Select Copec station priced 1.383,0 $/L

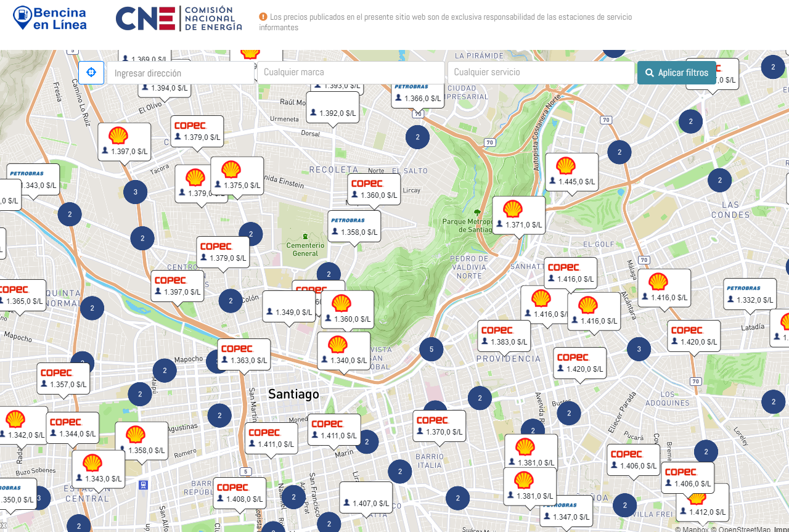(x=504, y=336)
